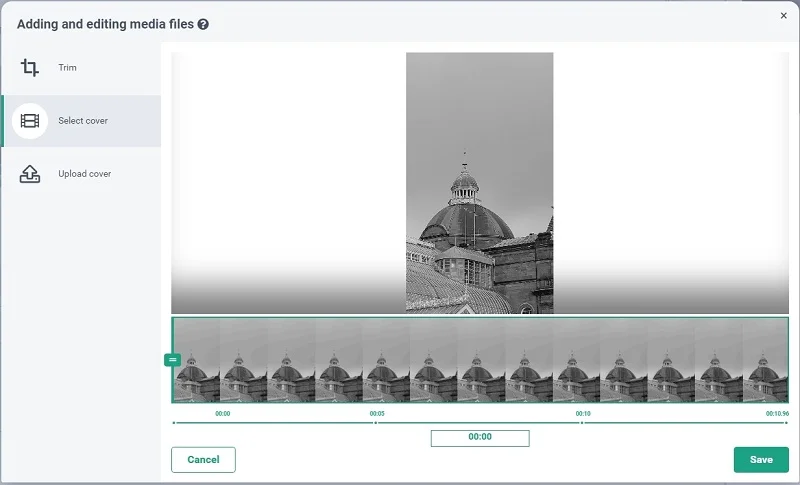Click the crop icon beside Trim
The width and height of the screenshot is (800, 485).
(30, 68)
